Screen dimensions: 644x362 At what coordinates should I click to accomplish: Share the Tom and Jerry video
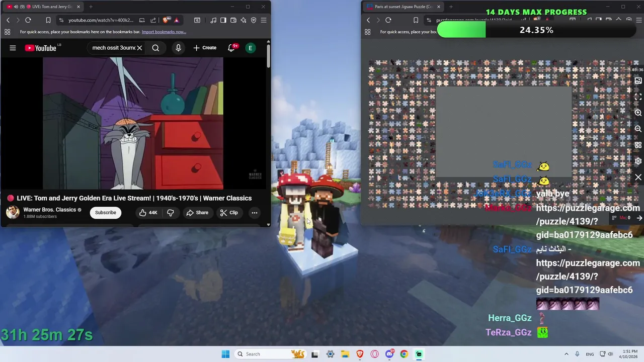click(x=197, y=213)
